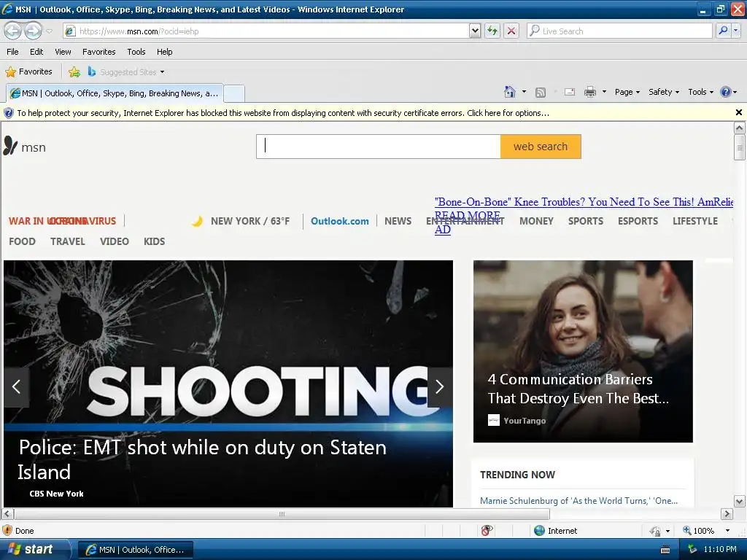747x560 pixels.
Task: Click the RSS feeds icon
Action: pyautogui.click(x=541, y=93)
